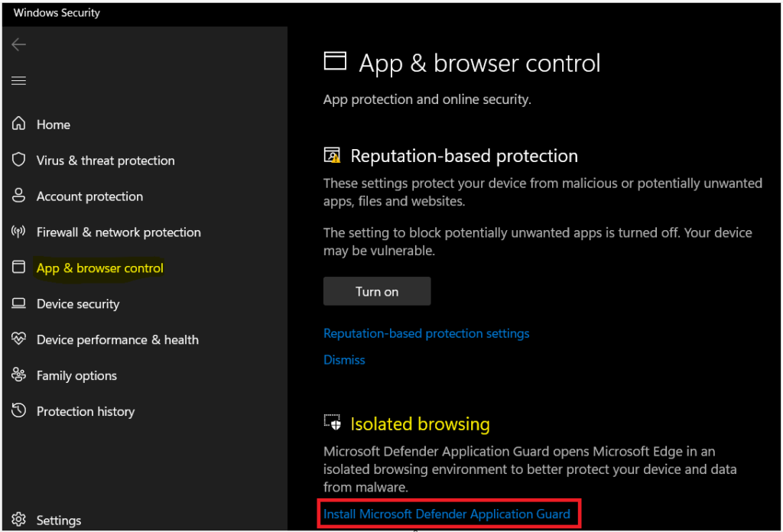Click the Settings gear icon
The width and height of the screenshot is (783, 532).
19,520
